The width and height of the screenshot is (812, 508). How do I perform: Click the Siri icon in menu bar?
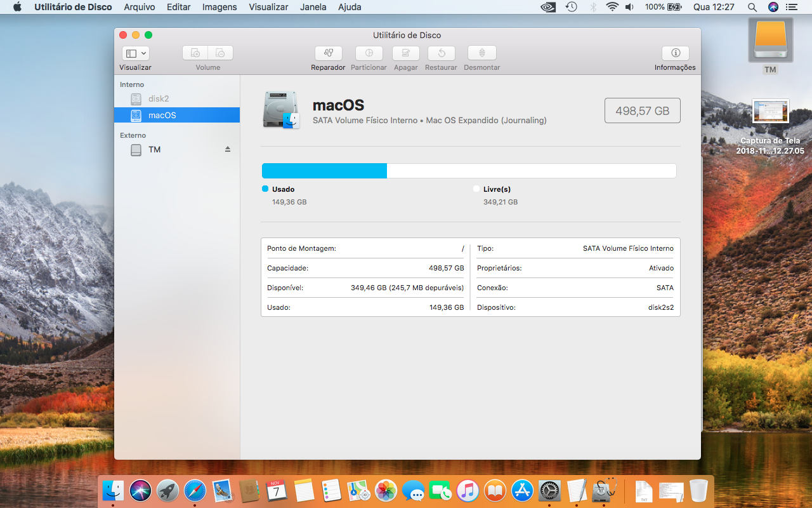pos(773,7)
